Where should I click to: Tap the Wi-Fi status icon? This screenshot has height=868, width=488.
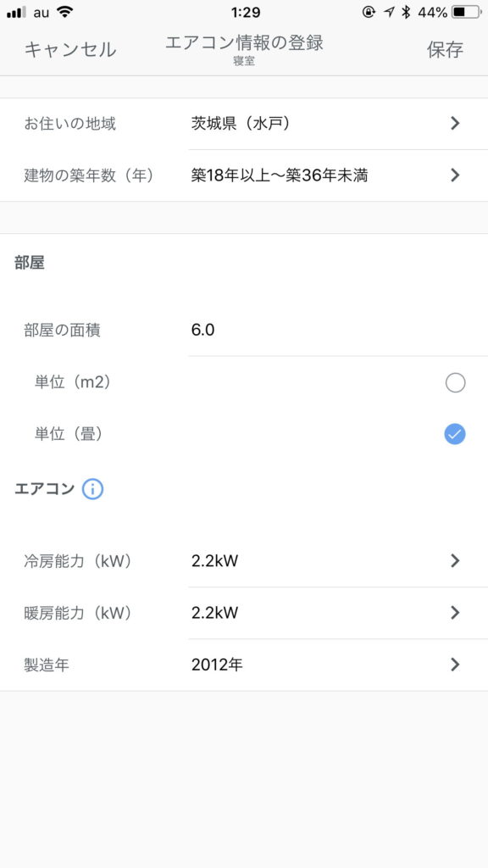point(65,12)
